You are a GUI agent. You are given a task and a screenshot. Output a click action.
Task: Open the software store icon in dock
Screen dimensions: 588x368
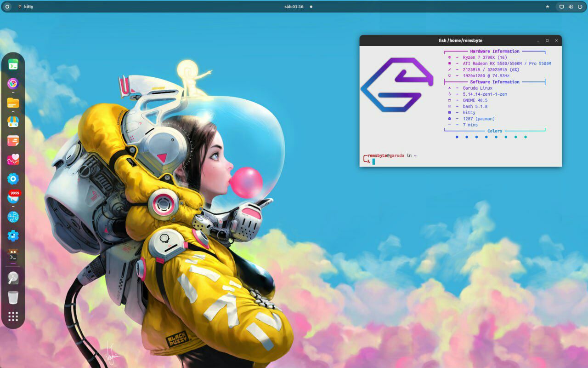(13, 122)
